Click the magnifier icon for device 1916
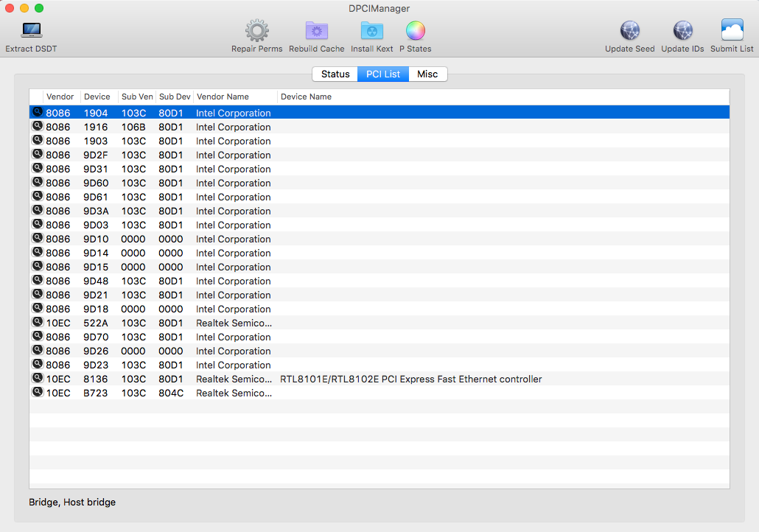This screenshot has height=532, width=759. pos(37,127)
